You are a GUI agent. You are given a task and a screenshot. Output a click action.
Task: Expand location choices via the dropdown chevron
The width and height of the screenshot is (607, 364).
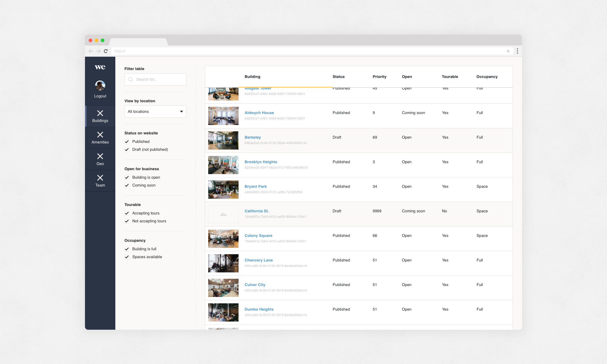point(181,112)
